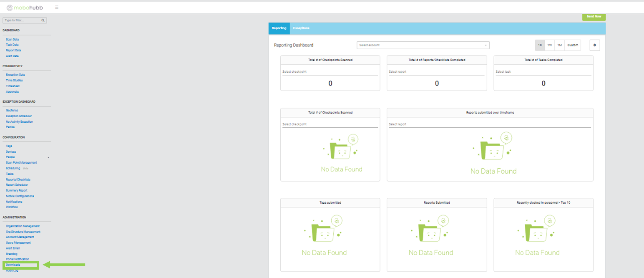Screen dimensions: 644x278
Task: Select the Reporting tab
Action: (x=279, y=28)
